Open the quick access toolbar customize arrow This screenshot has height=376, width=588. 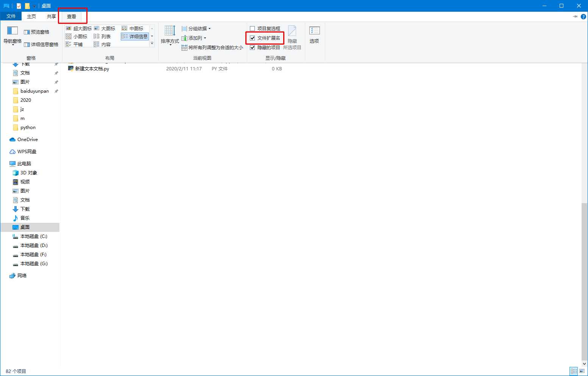(34, 6)
